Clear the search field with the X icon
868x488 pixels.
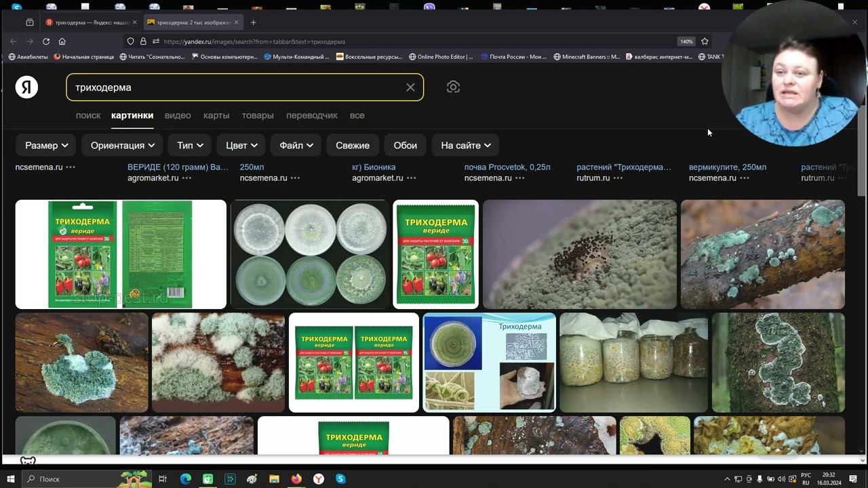tap(410, 87)
